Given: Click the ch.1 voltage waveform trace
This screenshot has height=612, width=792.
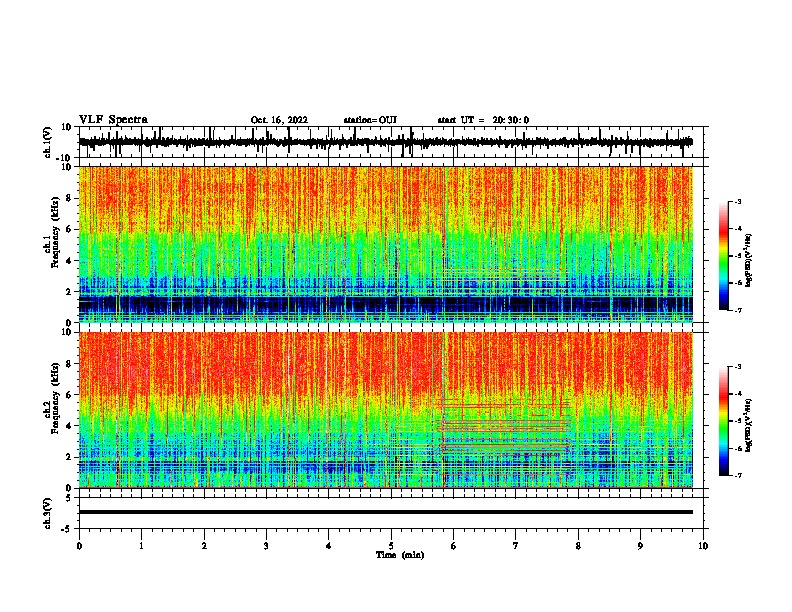Looking at the screenshot, I should tap(386, 142).
